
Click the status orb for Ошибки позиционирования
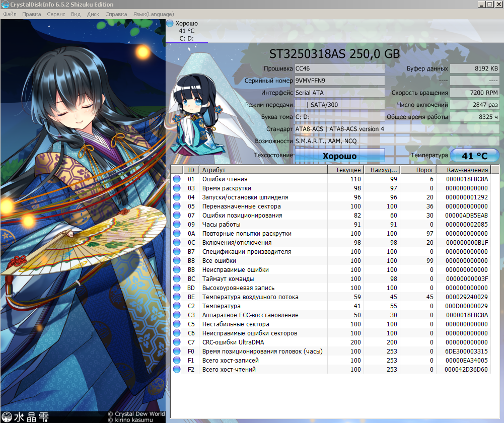click(176, 215)
